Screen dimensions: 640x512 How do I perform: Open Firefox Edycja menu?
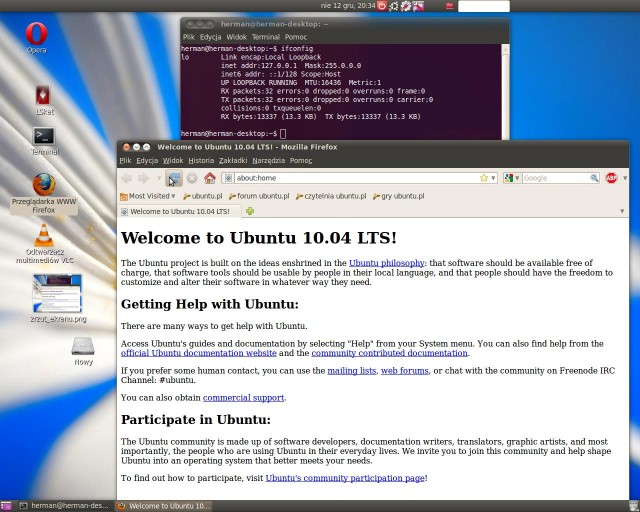coord(147,160)
